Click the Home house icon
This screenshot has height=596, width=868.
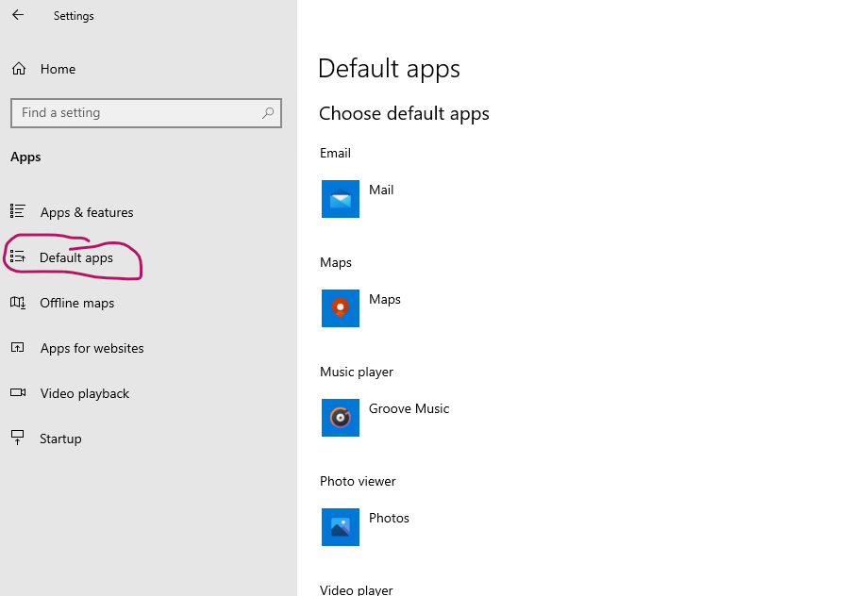pyautogui.click(x=19, y=69)
